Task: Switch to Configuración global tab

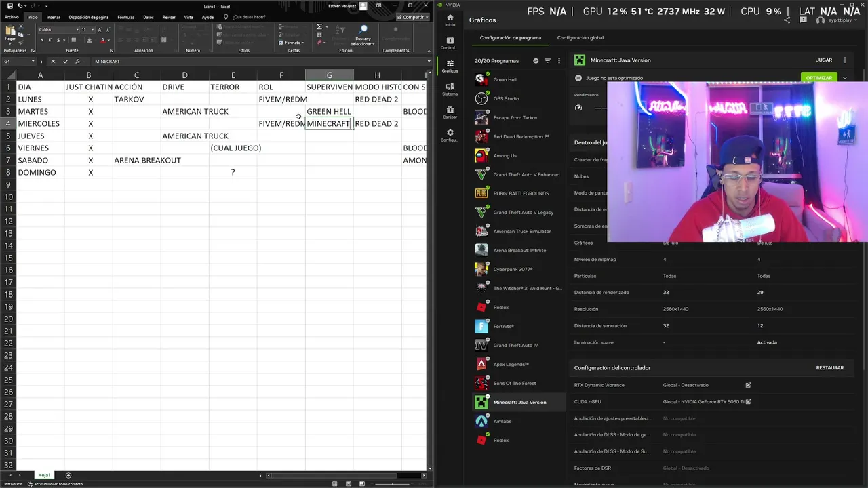Action: pos(580,38)
